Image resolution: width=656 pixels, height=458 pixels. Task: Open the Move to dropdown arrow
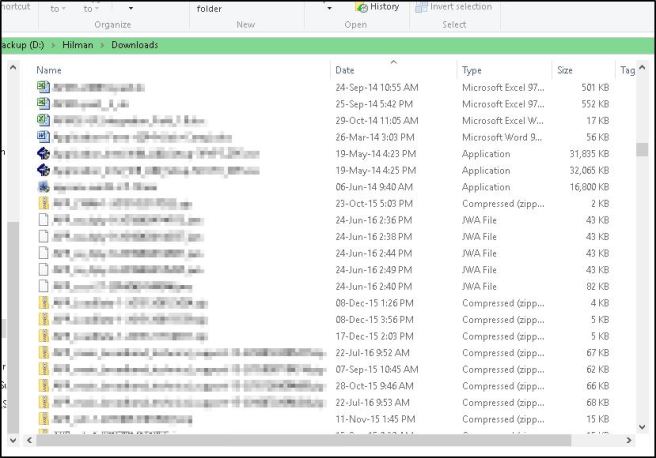coord(64,8)
